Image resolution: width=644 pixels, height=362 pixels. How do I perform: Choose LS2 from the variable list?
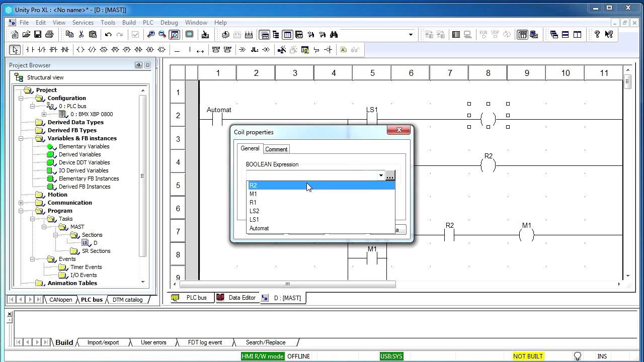tap(321, 211)
